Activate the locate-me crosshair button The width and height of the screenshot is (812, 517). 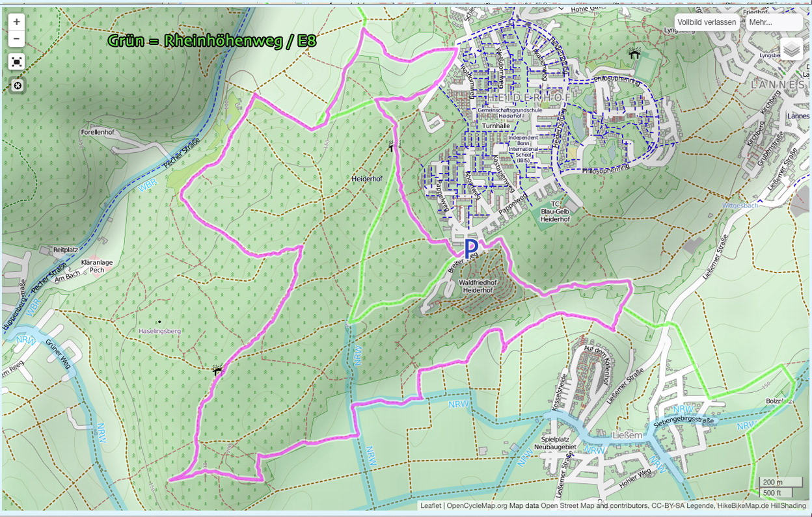[18, 86]
